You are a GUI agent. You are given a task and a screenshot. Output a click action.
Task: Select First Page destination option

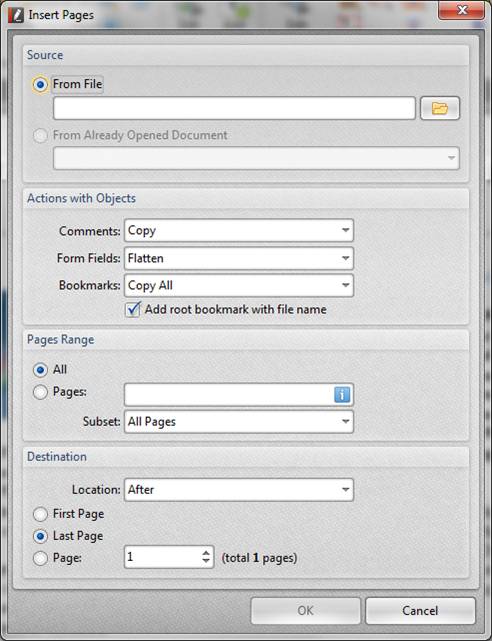pos(40,514)
